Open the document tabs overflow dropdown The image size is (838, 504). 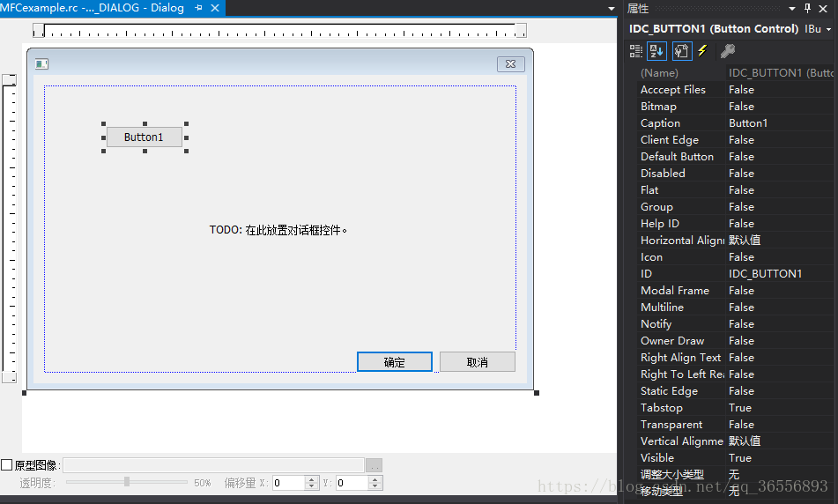[611, 9]
